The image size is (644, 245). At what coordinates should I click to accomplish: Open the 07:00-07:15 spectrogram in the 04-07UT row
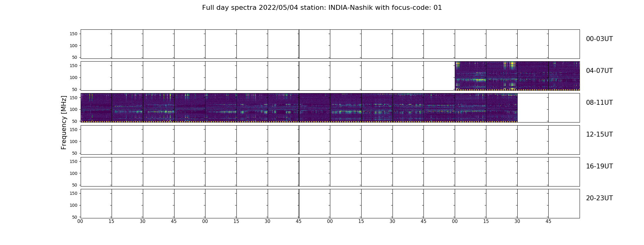pyautogui.click(x=470, y=76)
